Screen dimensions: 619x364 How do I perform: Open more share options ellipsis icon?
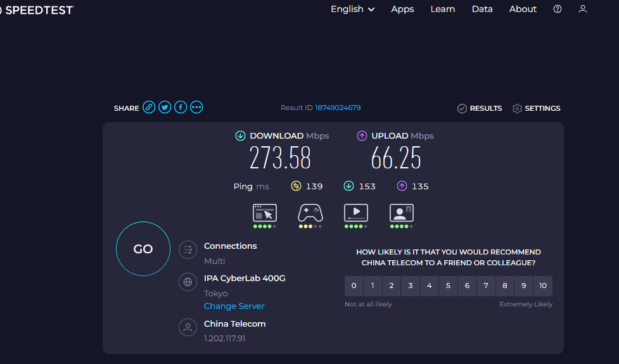pyautogui.click(x=196, y=108)
